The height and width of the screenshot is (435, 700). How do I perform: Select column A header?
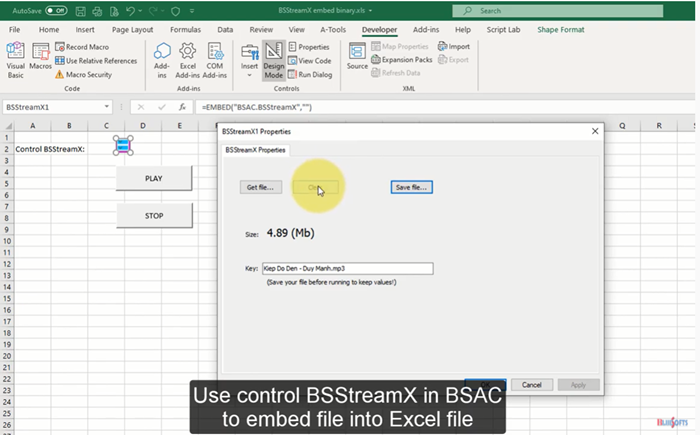coord(33,126)
